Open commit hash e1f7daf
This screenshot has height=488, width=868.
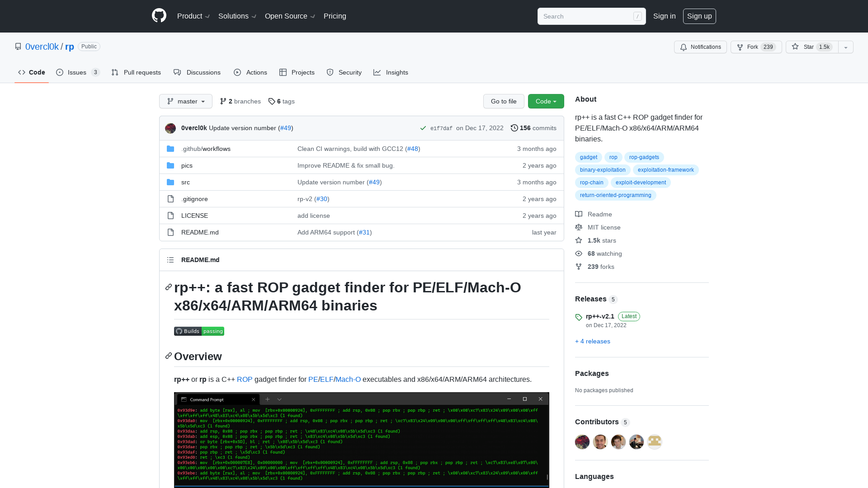click(x=441, y=128)
